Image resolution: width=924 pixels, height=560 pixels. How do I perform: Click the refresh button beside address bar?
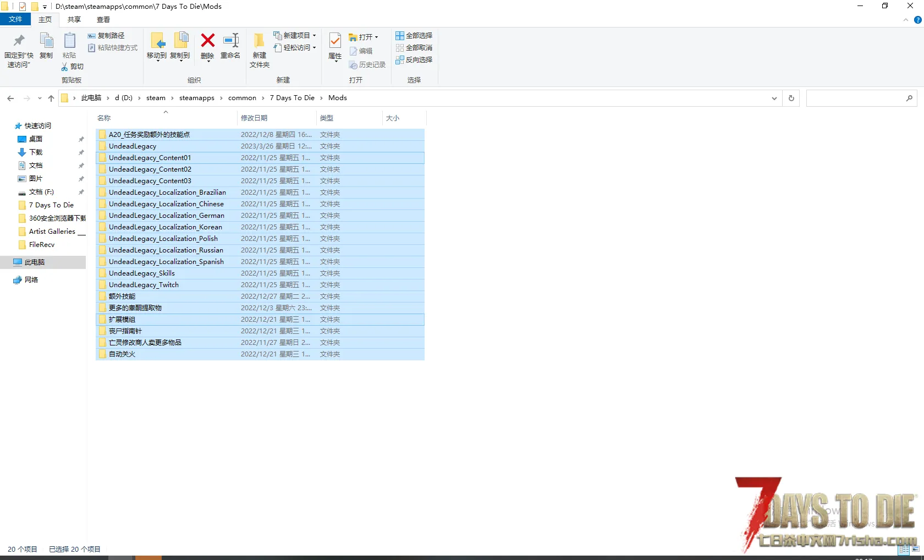[791, 98]
